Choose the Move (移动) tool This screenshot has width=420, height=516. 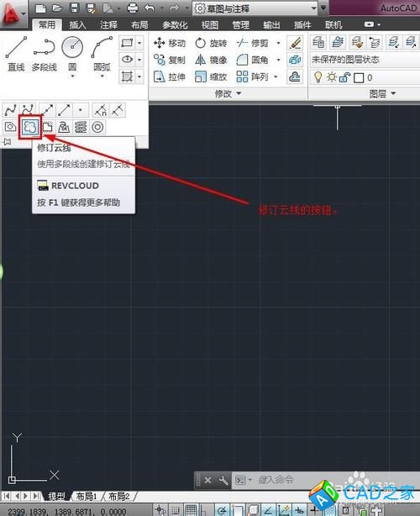point(170,43)
